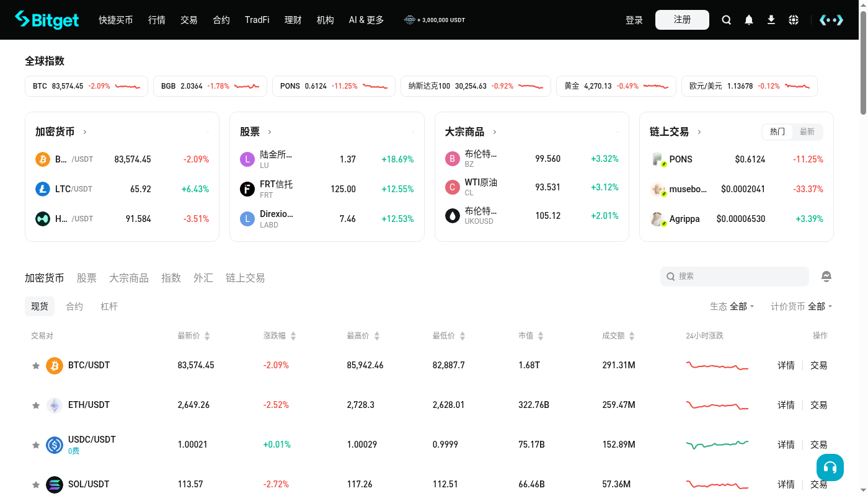Click the PONS token icon in on-chain card

[658, 159]
